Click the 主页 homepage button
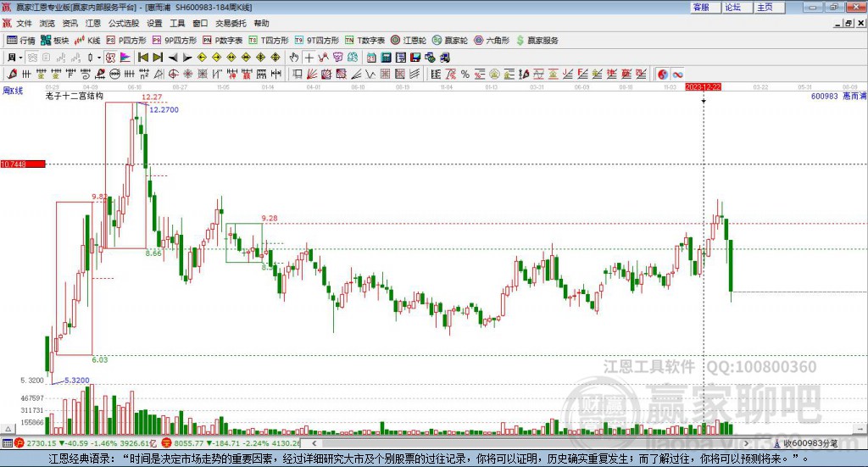The image size is (868, 467). (770, 7)
